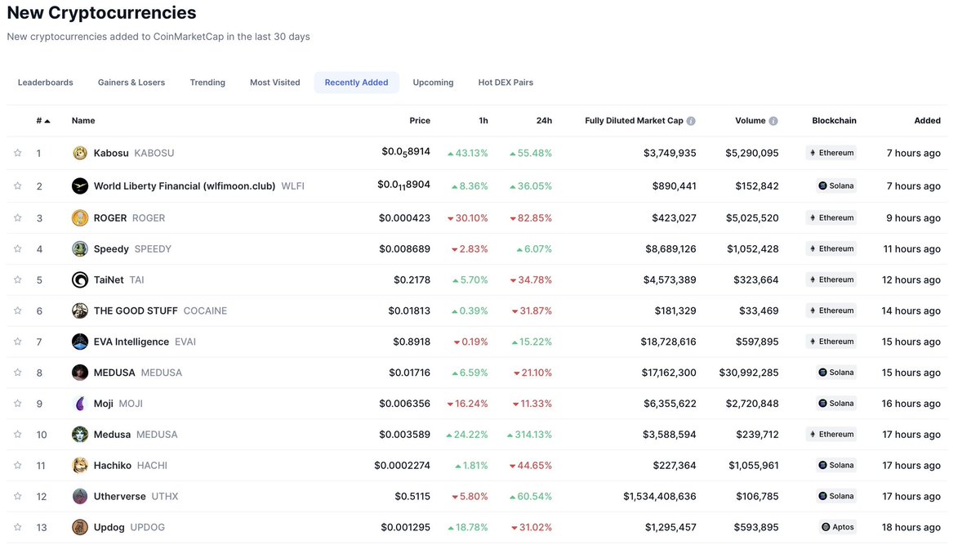
Task: Star the Utherverse row
Action: [17, 496]
